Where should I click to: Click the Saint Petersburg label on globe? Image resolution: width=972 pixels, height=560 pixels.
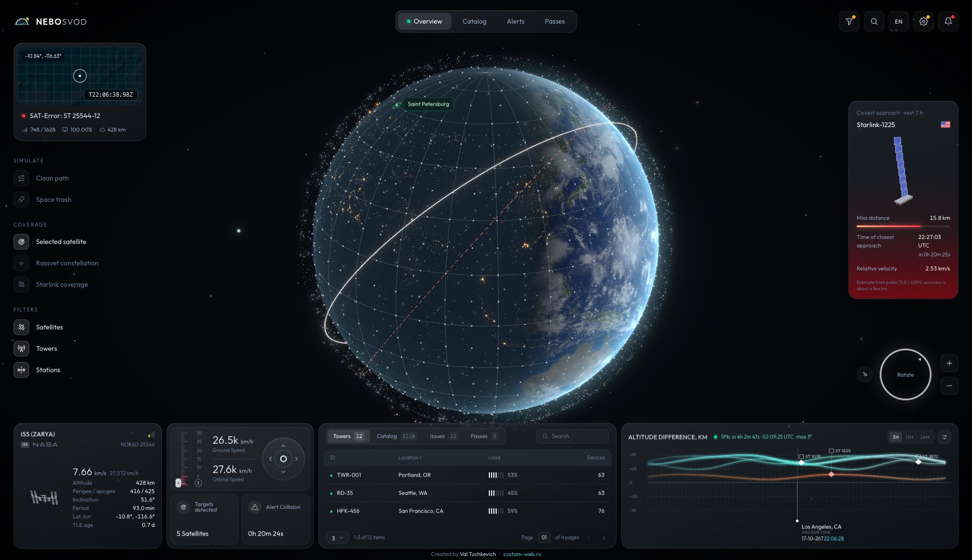click(428, 104)
